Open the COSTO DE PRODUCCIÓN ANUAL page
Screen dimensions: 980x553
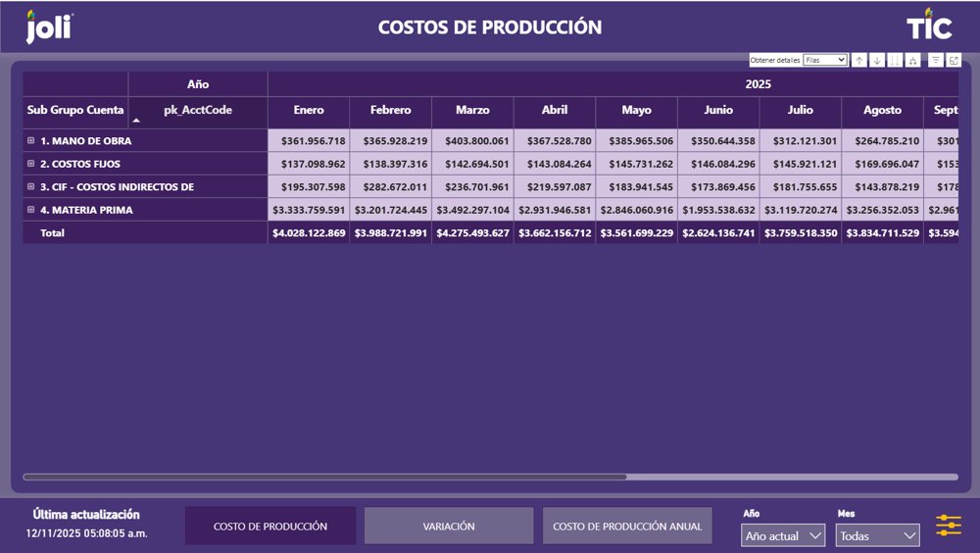[627, 527]
